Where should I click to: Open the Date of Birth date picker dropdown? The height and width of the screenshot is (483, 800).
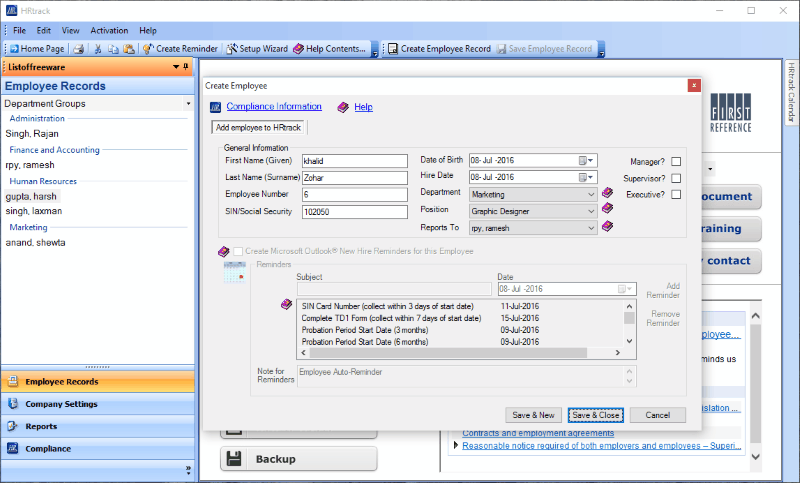[x=587, y=161]
